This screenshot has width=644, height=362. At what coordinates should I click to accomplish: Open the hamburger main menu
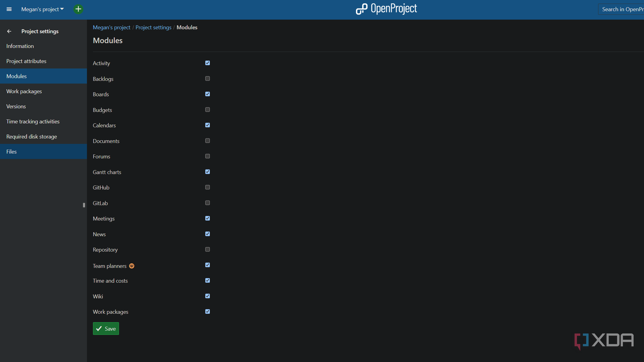pos(9,9)
